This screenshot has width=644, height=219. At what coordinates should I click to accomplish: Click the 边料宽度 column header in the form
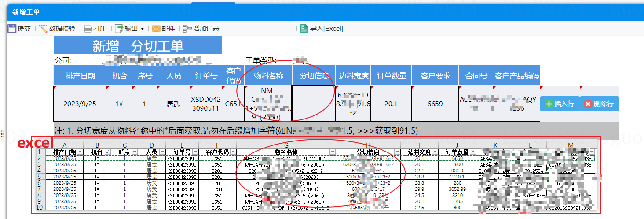point(354,76)
